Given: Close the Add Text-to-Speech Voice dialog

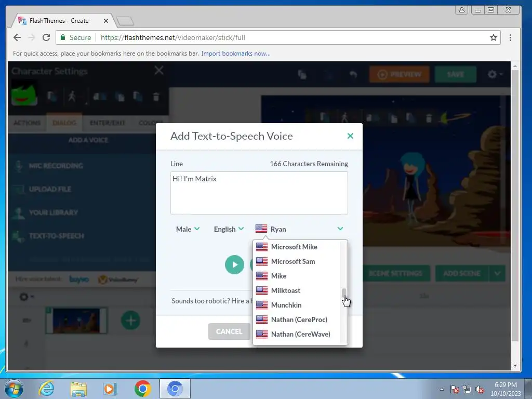Looking at the screenshot, I should pos(350,136).
